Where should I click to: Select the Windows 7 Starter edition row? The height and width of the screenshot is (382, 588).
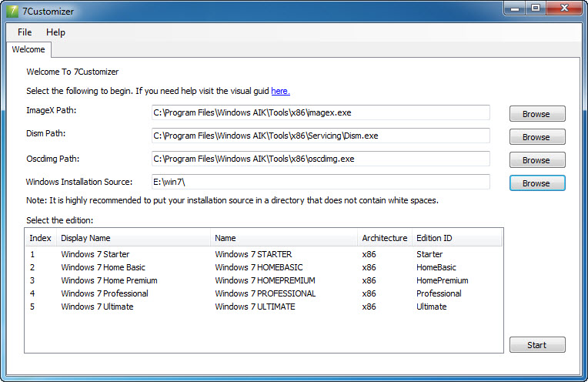[264, 254]
